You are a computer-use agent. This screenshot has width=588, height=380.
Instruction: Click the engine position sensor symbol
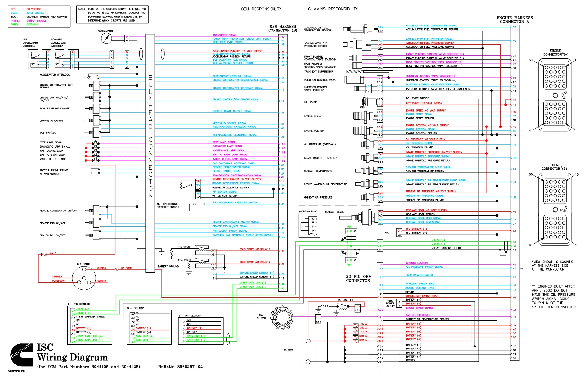tap(365, 131)
